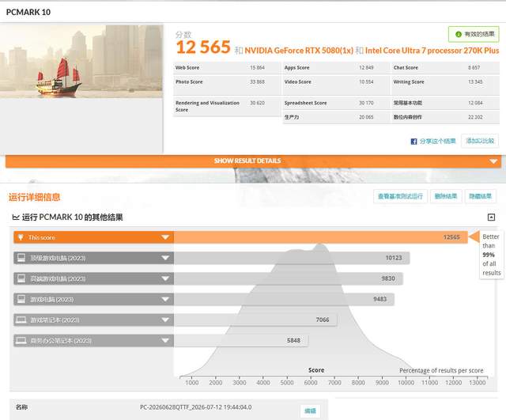Screen dimensions: 506x420
Task: Click the 22 202 score value
Action: tap(475, 117)
